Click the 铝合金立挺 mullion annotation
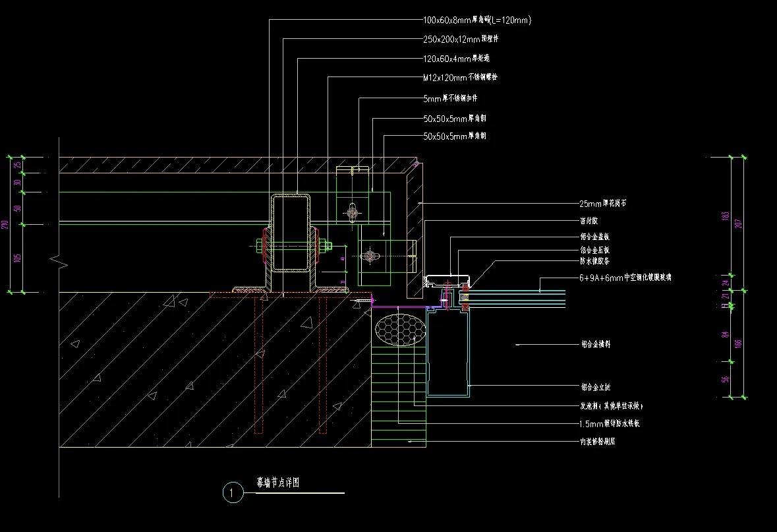The width and height of the screenshot is (777, 532). [x=600, y=388]
